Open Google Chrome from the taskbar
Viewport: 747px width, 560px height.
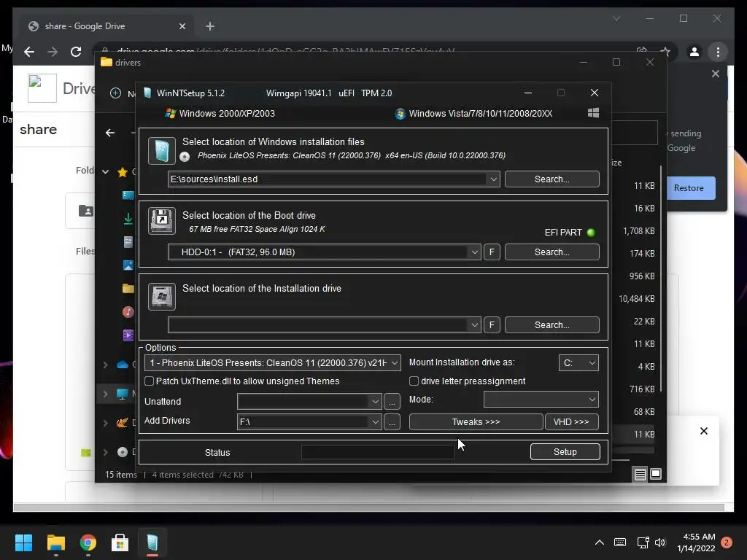88,542
